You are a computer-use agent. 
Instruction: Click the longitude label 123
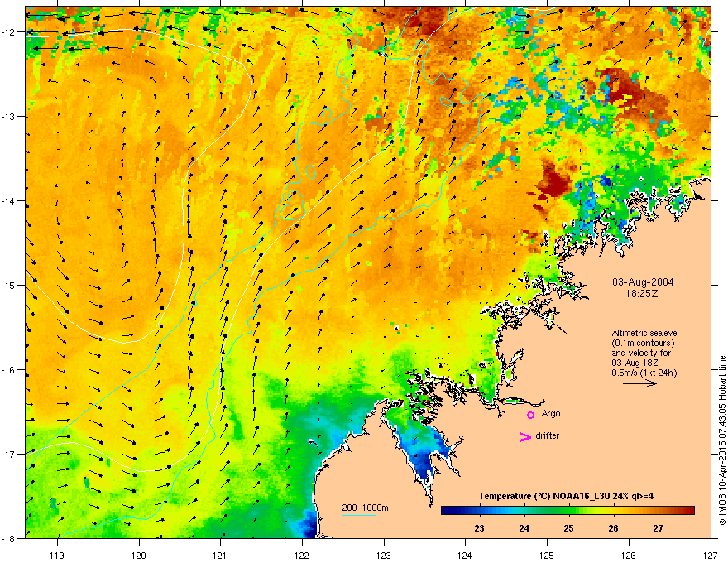pyautogui.click(x=384, y=555)
